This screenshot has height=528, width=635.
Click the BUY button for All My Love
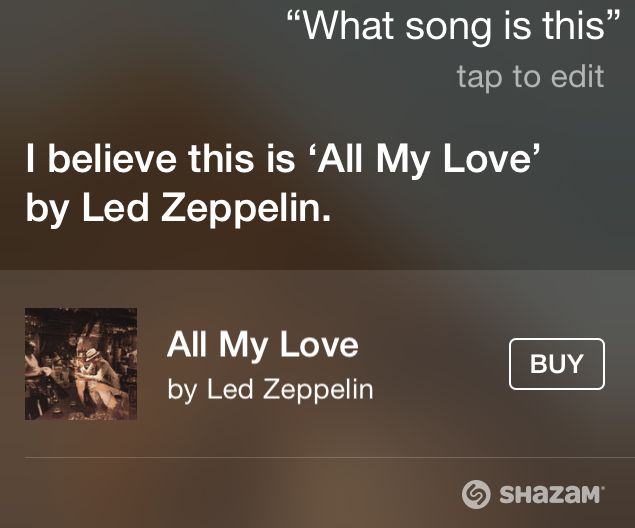pos(557,364)
